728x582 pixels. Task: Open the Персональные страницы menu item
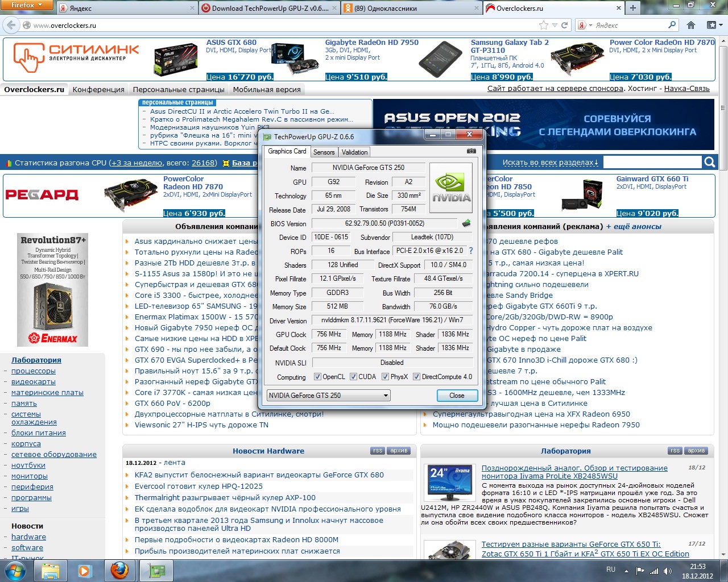(x=179, y=89)
